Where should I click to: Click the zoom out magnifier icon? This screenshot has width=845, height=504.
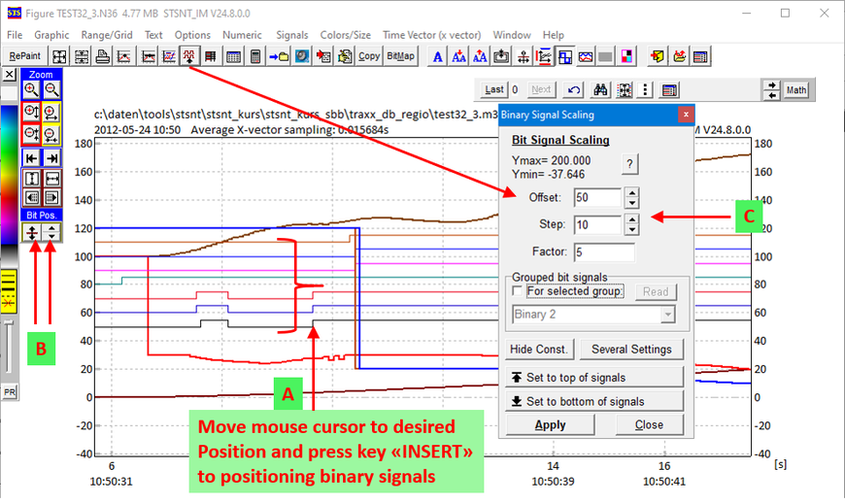51,89
